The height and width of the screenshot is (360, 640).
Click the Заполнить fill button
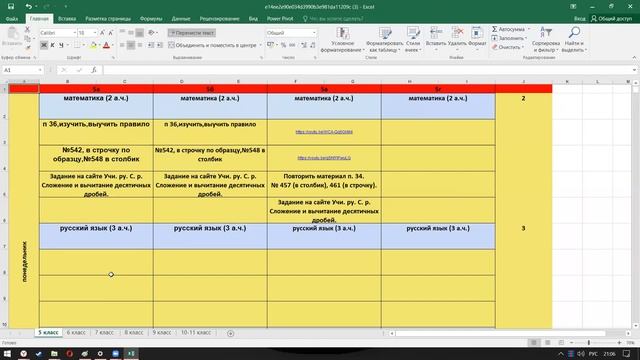509,38
